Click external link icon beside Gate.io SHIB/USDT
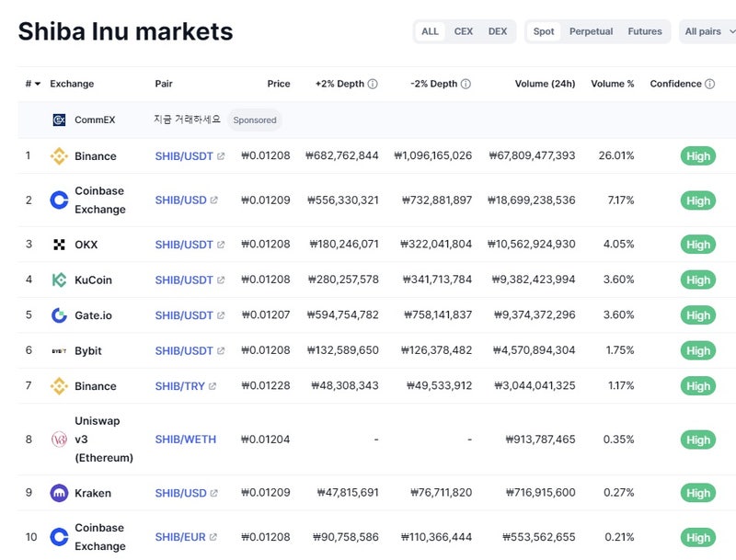736x560 pixels. (221, 315)
